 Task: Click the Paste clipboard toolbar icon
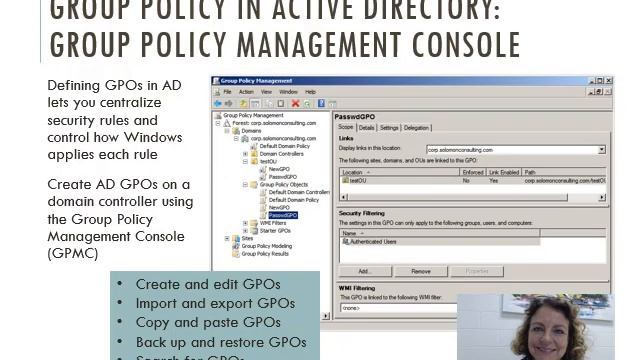point(281,104)
